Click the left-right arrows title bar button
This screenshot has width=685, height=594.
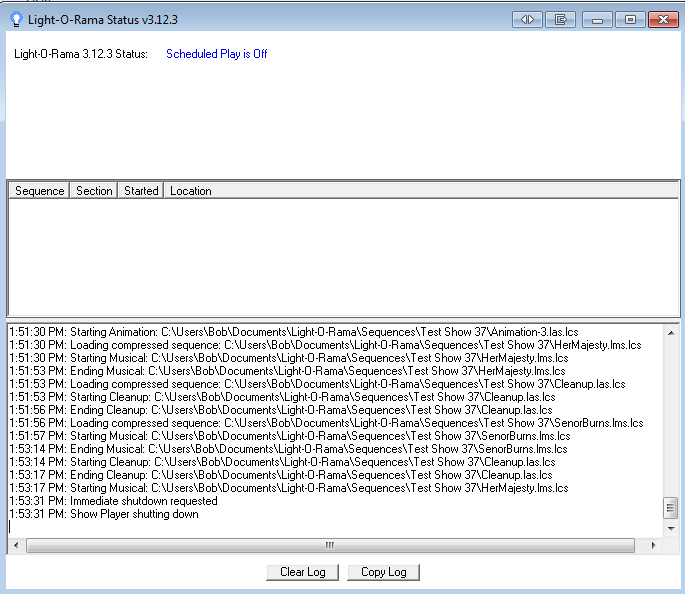pos(527,20)
